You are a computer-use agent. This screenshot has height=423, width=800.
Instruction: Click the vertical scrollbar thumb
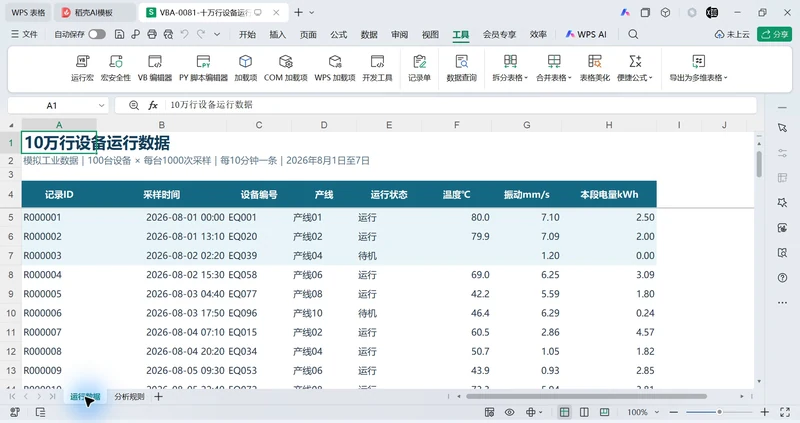[x=759, y=164]
